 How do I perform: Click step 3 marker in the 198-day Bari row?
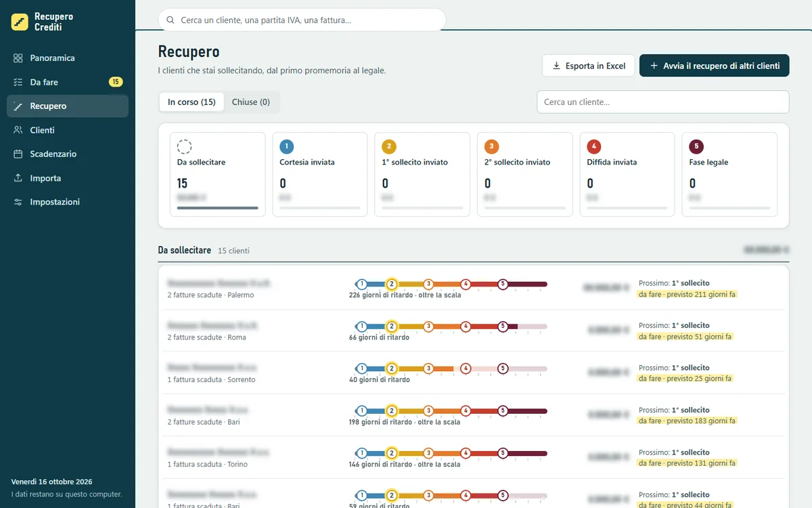coord(428,411)
